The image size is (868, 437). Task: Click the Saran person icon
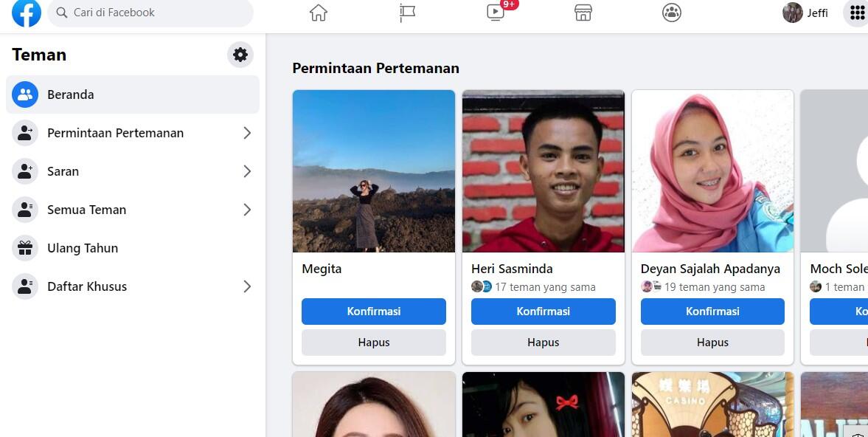(x=25, y=171)
